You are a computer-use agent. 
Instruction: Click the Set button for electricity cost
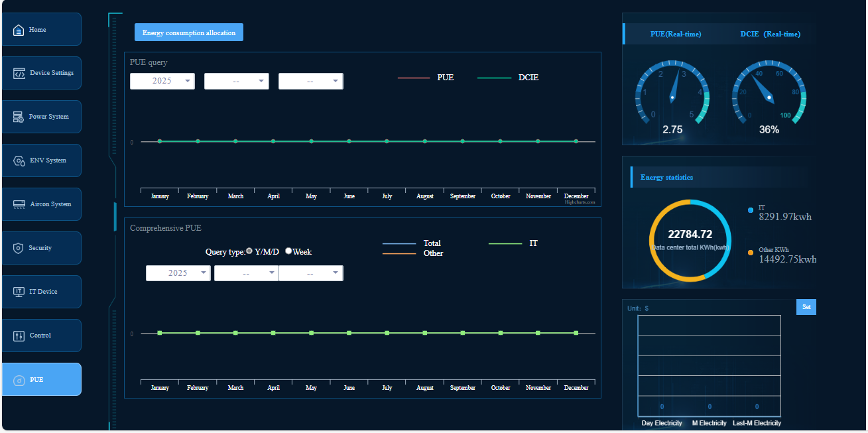[x=806, y=307]
